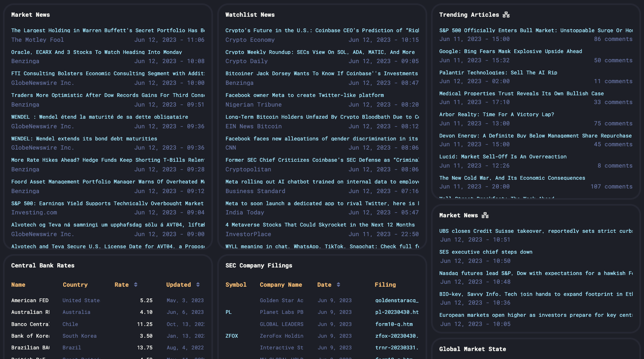Select the Banco Central Chile row
This screenshot has height=359, width=644.
click(x=30, y=324)
